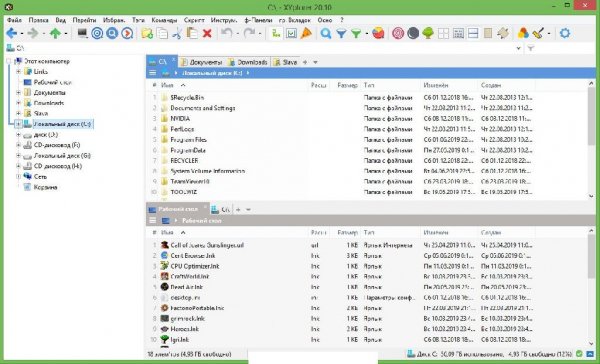This screenshot has width=600, height=364.
Task: Open the Перейти menu
Action: (x=84, y=20)
